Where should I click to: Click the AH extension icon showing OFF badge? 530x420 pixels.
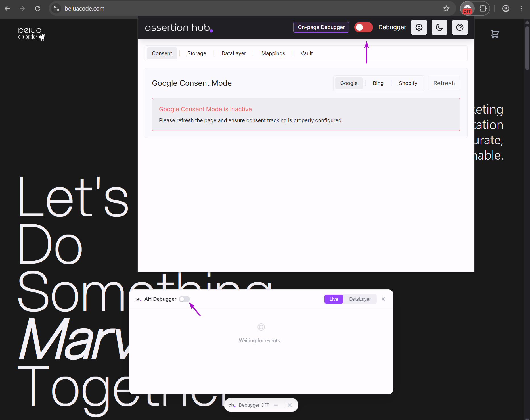467,8
